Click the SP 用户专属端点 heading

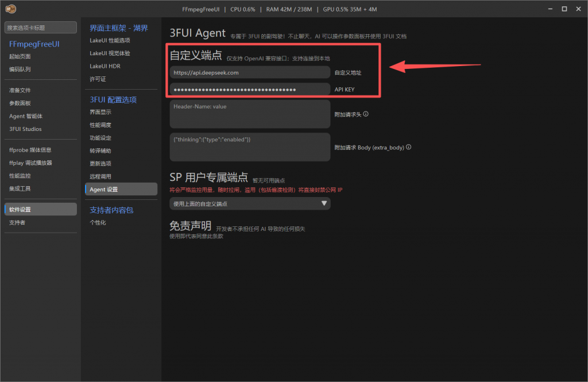[x=209, y=177]
